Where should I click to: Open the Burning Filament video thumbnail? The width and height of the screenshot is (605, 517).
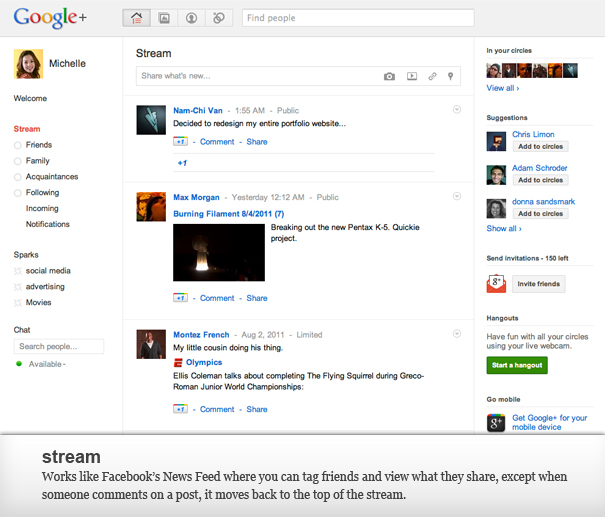tap(218, 252)
